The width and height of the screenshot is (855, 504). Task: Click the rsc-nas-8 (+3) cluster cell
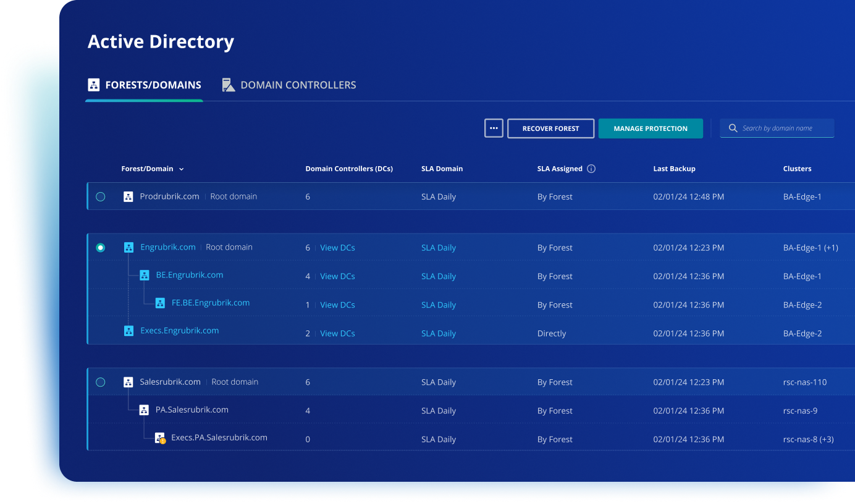809,439
